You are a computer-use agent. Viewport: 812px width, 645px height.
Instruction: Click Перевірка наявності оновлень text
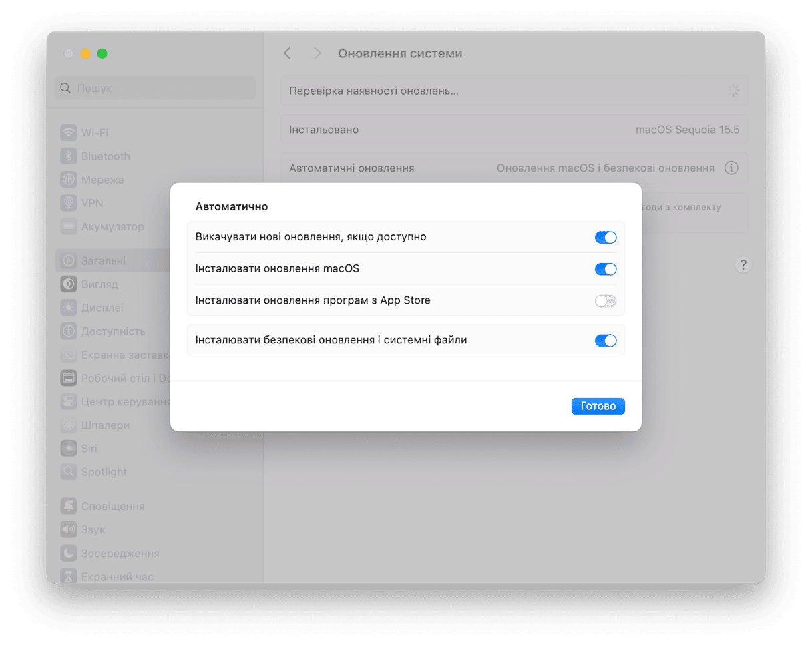(x=374, y=91)
